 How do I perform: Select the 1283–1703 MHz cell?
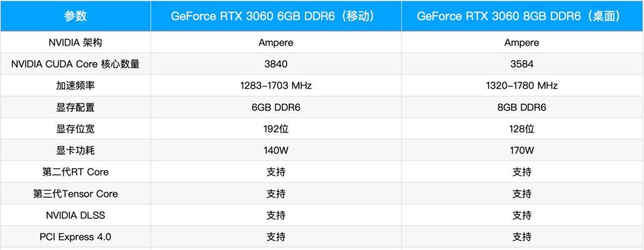point(275,86)
